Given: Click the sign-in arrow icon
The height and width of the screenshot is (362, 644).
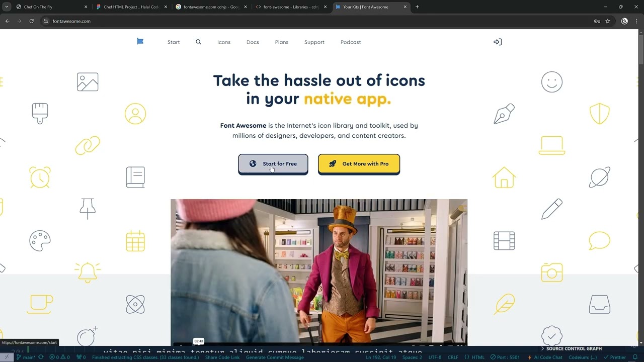Looking at the screenshot, I should [x=498, y=42].
